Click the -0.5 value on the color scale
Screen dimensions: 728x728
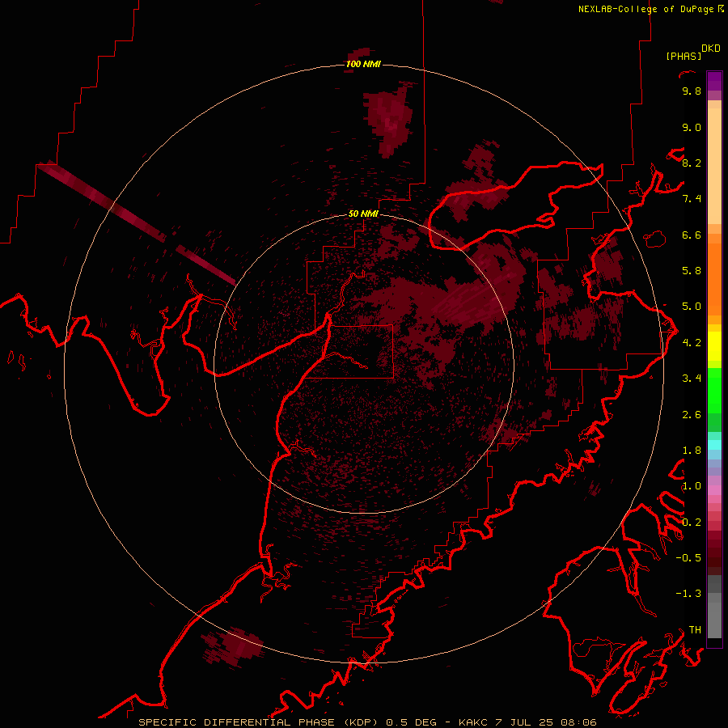688,557
